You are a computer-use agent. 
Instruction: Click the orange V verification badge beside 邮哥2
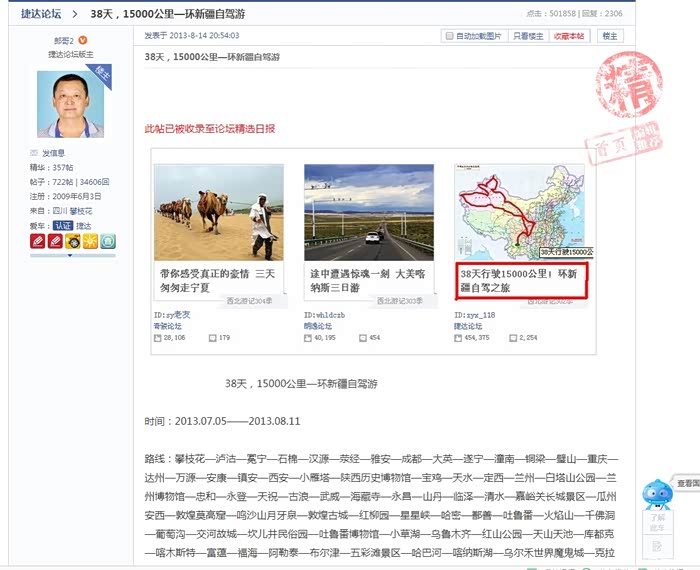83,40
